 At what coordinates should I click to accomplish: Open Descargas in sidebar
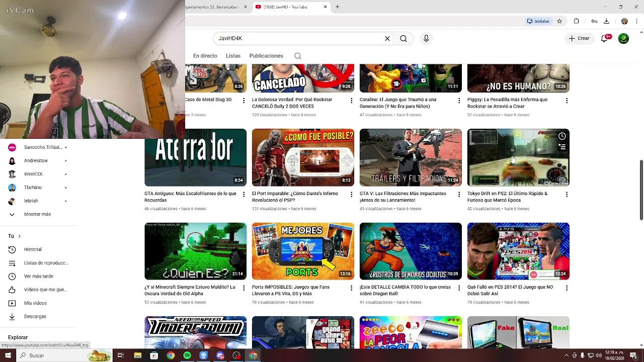tap(38, 316)
